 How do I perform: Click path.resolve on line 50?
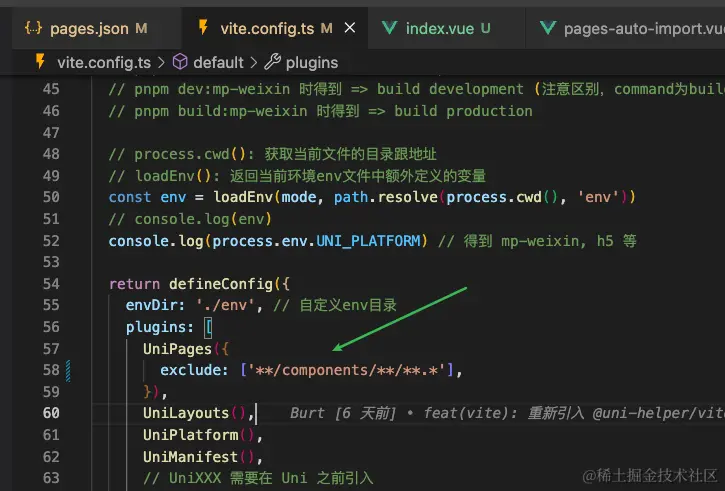[x=386, y=197]
